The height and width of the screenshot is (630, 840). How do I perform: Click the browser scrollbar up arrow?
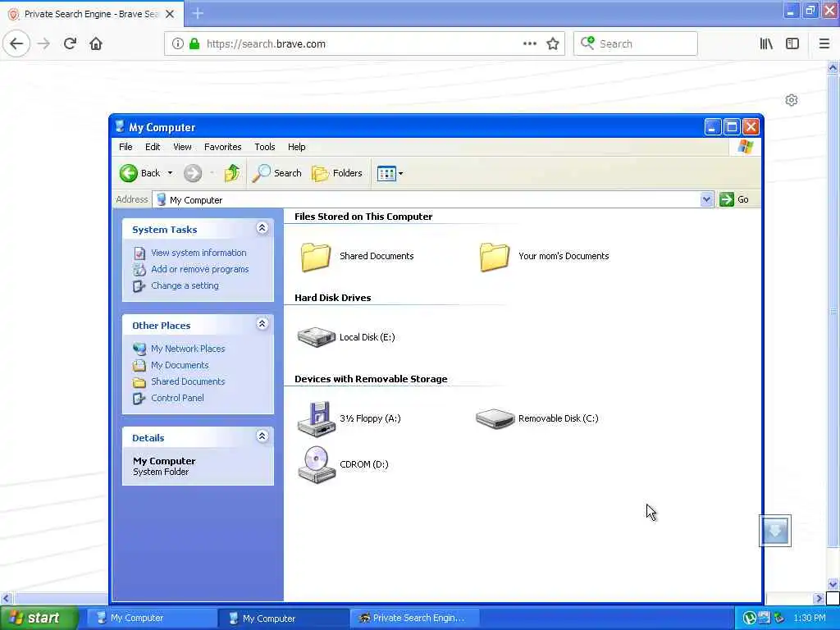(833, 67)
